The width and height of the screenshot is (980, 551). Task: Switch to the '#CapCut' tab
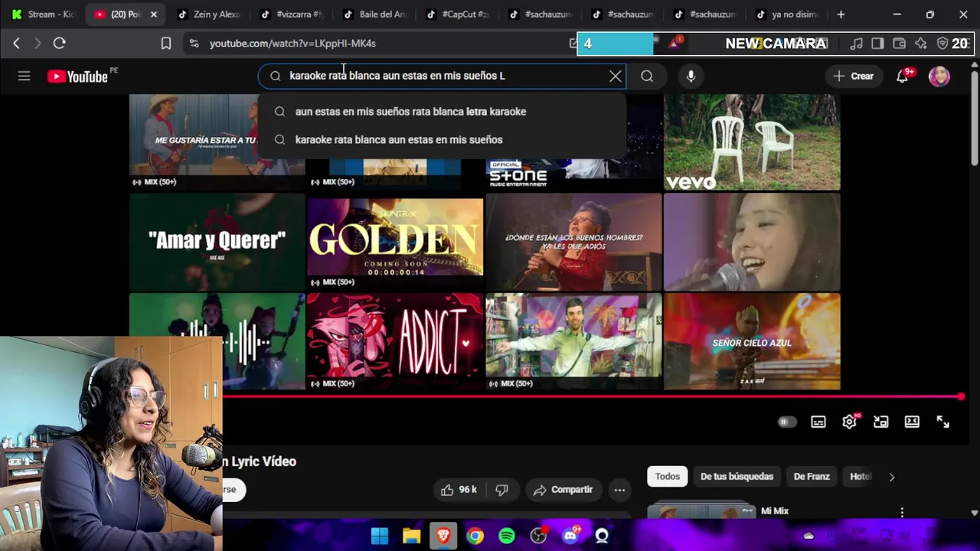pos(456,14)
